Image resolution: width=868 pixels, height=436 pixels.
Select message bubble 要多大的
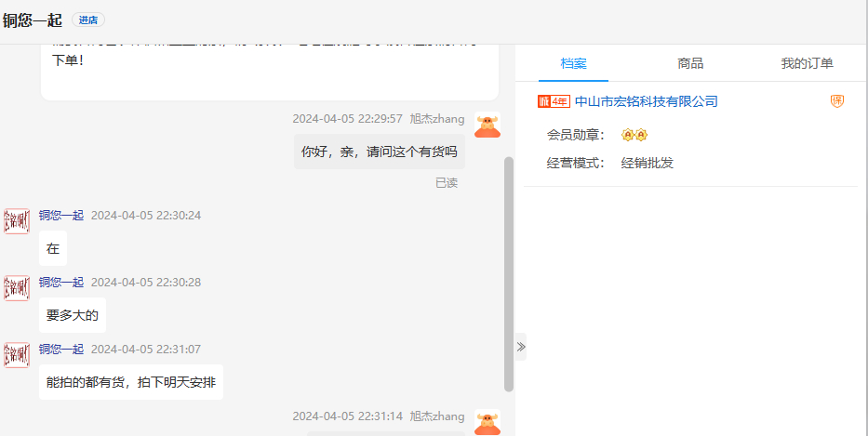73,315
